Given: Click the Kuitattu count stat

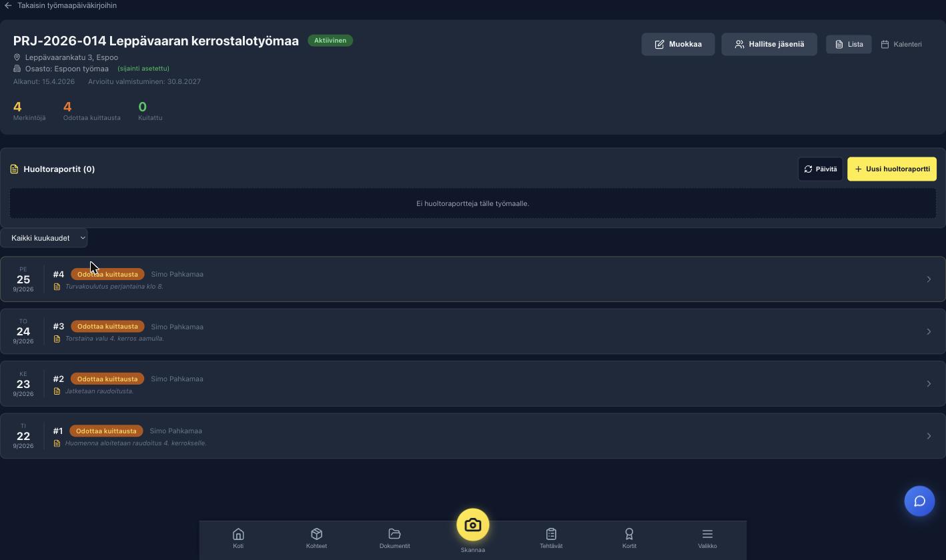Looking at the screenshot, I should click(x=150, y=111).
